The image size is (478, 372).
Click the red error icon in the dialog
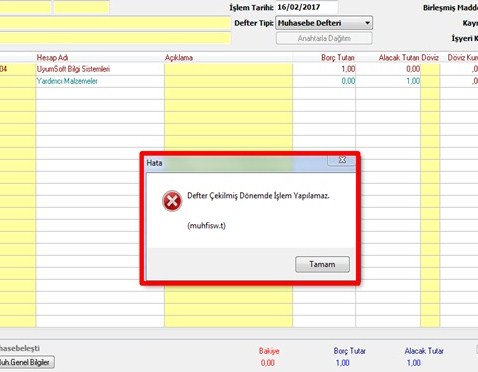172,201
